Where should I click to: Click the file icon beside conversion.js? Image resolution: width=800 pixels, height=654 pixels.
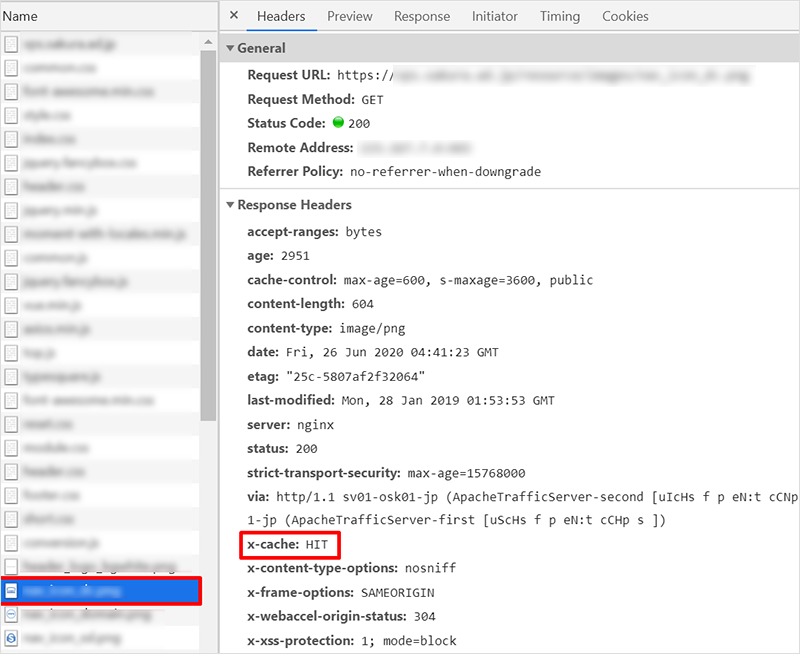click(x=11, y=543)
